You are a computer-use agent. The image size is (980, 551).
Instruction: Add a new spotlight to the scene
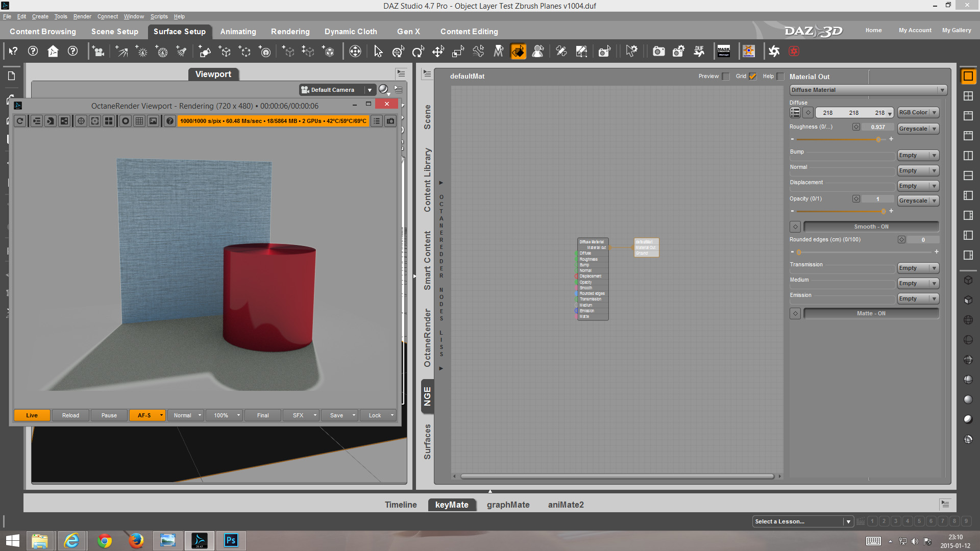point(181,52)
